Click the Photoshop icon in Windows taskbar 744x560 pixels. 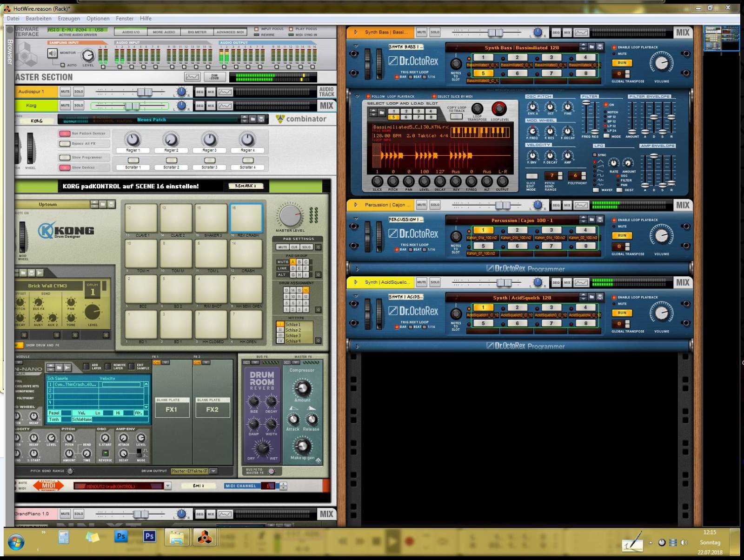[x=121, y=536]
